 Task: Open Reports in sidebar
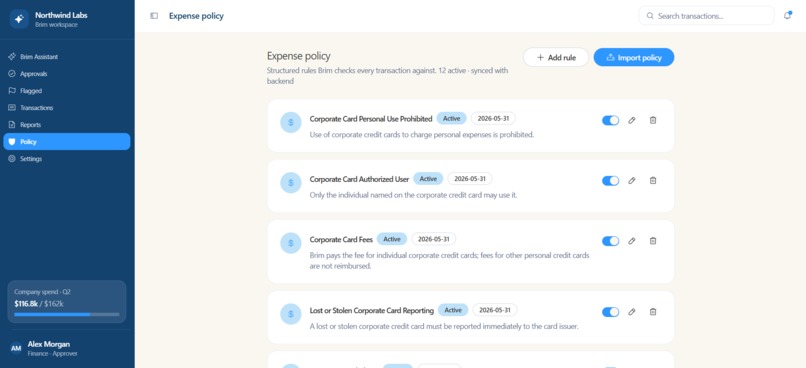pos(67,124)
